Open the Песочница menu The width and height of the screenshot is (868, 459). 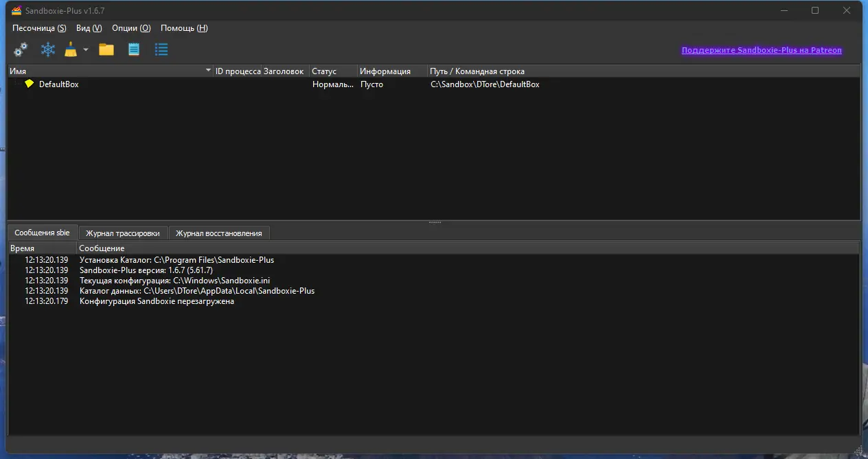click(x=39, y=28)
